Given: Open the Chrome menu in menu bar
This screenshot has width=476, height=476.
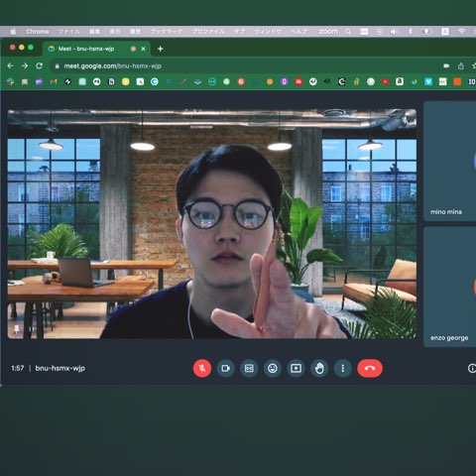Looking at the screenshot, I should [x=38, y=32].
